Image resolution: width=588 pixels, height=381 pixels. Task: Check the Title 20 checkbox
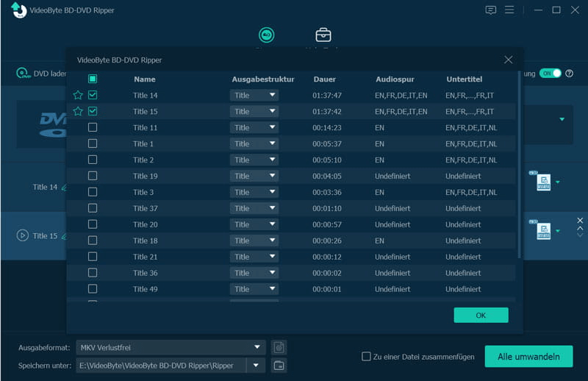[x=93, y=224]
